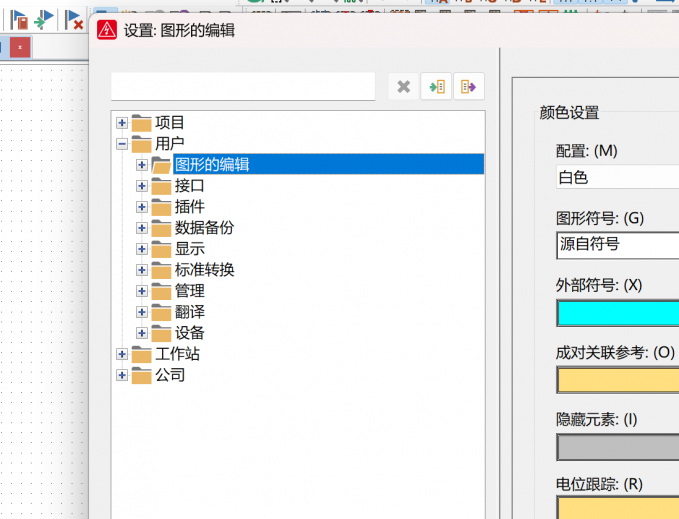
Task: Expand the 工作站 node
Action: point(122,354)
